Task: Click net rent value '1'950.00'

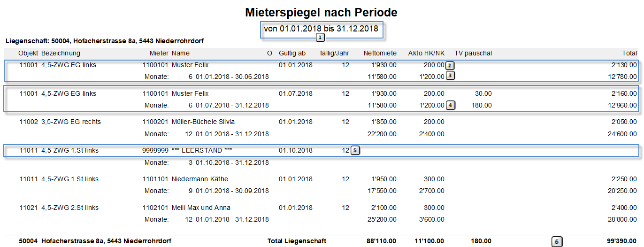Action: pyautogui.click(x=384, y=179)
